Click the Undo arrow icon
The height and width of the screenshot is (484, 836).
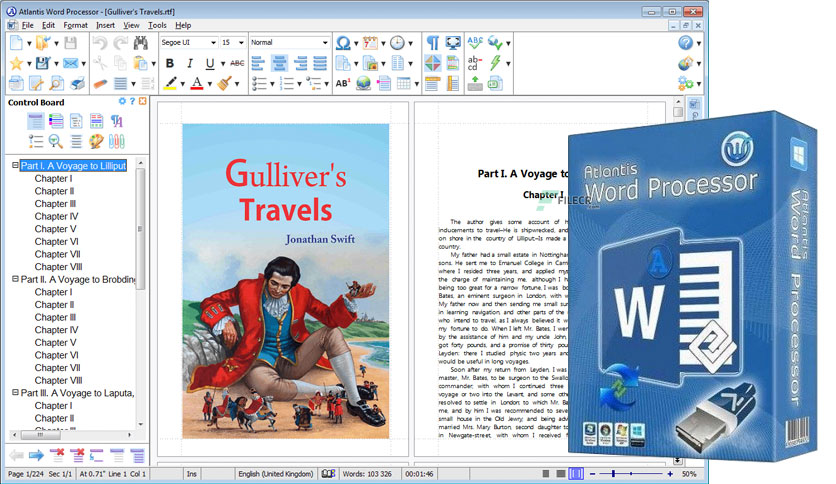pos(100,43)
